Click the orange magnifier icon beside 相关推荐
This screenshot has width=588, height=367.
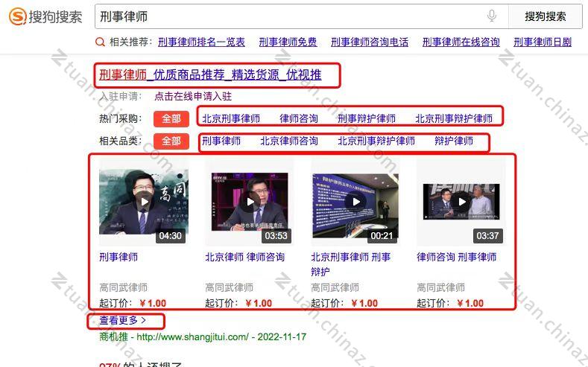100,42
